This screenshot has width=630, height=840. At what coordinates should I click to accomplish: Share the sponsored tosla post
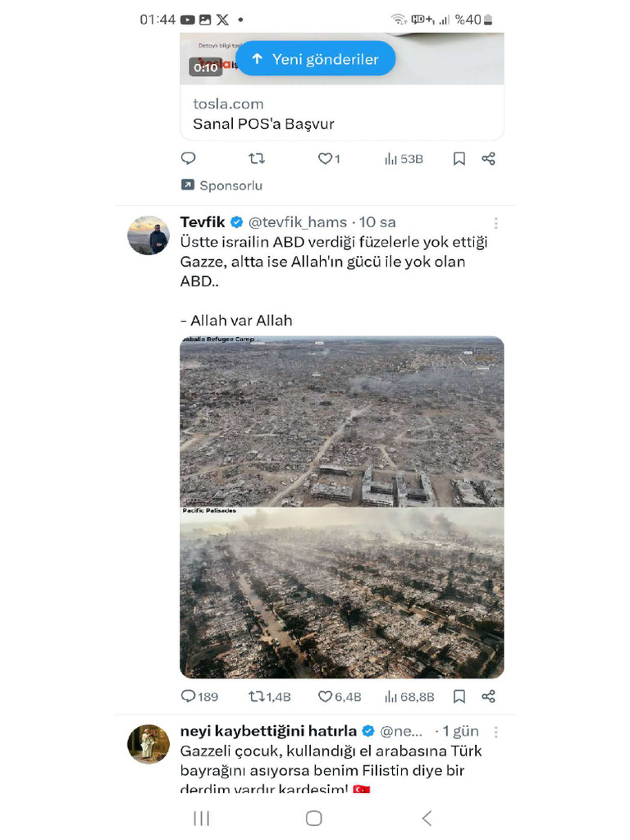click(x=489, y=158)
